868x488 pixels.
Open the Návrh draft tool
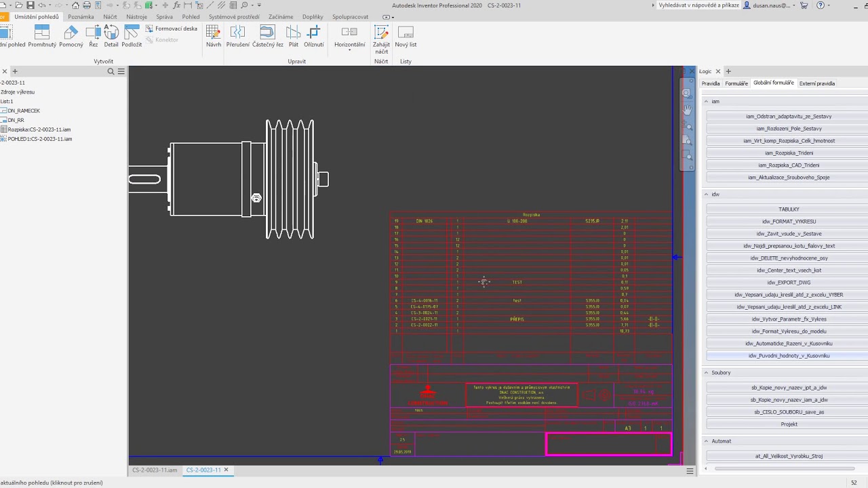(x=213, y=37)
